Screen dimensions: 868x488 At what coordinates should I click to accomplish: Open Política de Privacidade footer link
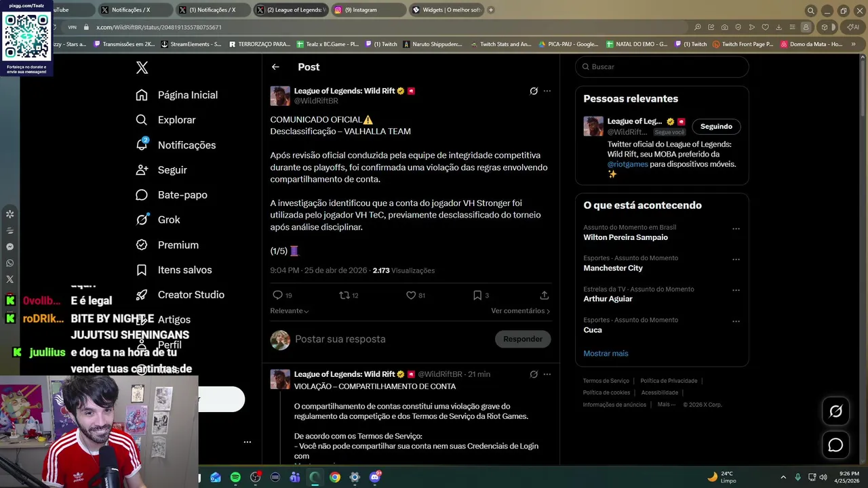tap(669, 381)
